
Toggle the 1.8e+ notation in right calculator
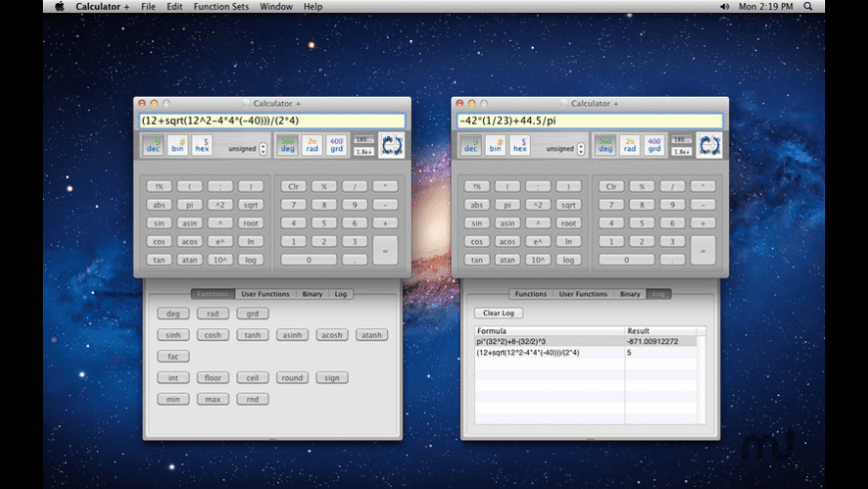(x=681, y=152)
